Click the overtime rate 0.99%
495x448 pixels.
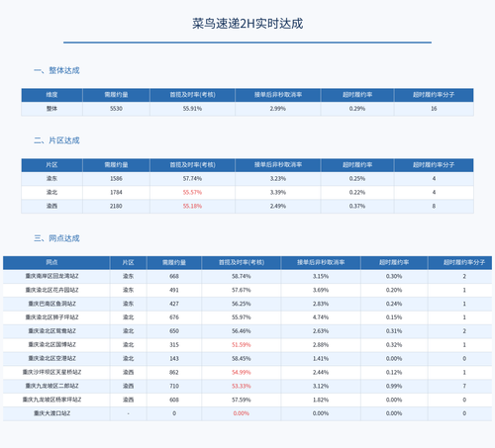394,386
